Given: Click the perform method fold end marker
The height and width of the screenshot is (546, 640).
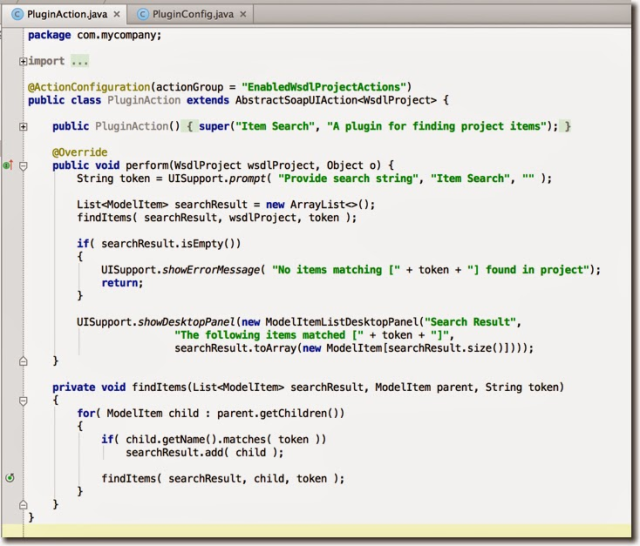Looking at the screenshot, I should [x=23, y=361].
